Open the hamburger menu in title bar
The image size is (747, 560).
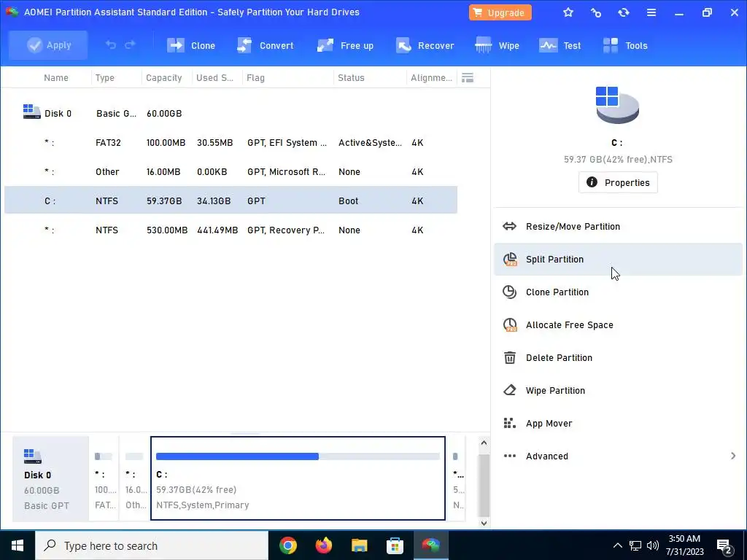pos(651,13)
